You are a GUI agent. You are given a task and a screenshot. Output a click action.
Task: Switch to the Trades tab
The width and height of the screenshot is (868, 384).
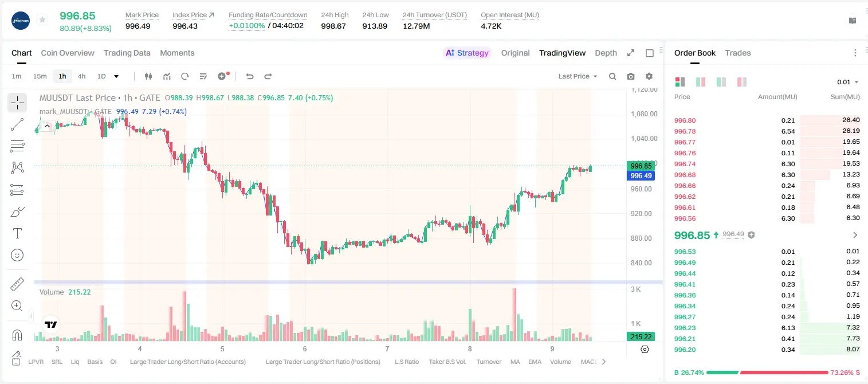coord(737,53)
